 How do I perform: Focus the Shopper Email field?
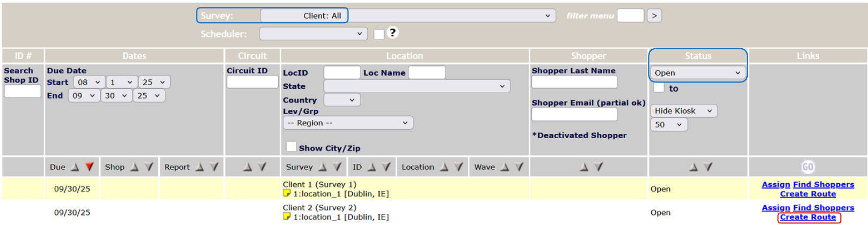[574, 114]
